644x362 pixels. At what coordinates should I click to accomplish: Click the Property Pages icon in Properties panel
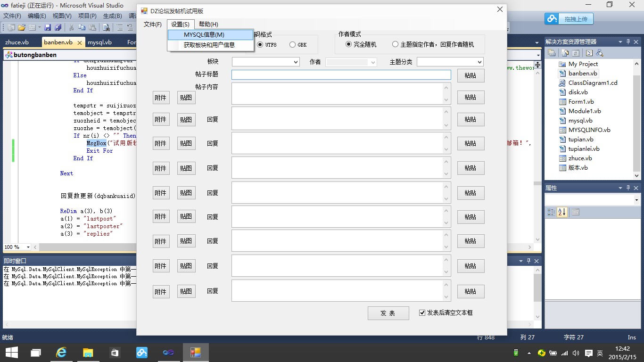[576, 212]
